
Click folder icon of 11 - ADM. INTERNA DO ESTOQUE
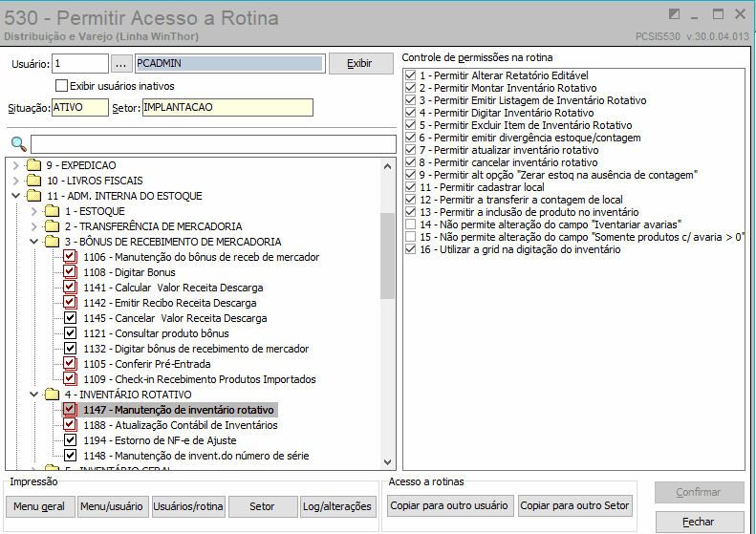click(x=33, y=196)
